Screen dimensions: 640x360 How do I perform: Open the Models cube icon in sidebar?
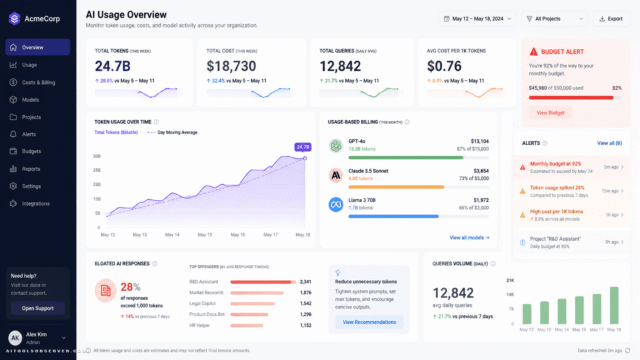(x=13, y=100)
